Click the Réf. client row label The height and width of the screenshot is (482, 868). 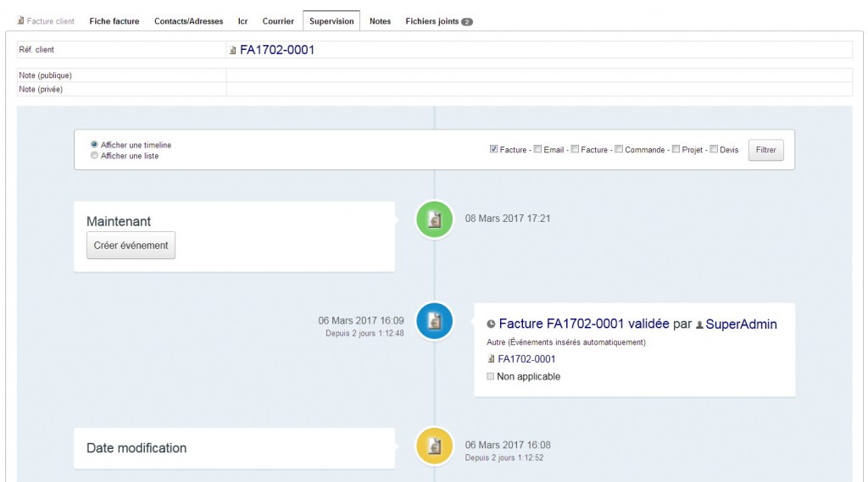(x=36, y=49)
